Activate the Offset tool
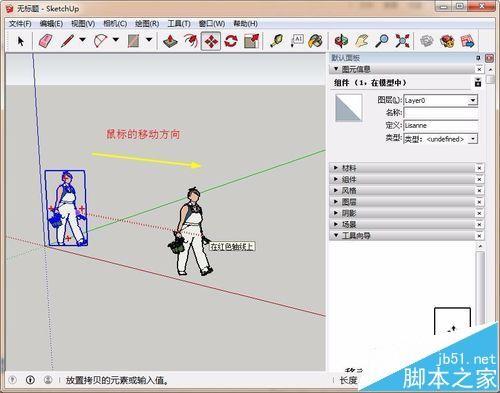Image resolution: width=500 pixels, height=393 pixels. click(191, 41)
